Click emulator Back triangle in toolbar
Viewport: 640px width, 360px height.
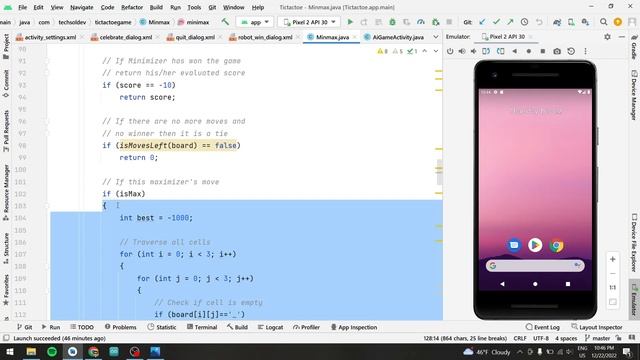(515, 51)
